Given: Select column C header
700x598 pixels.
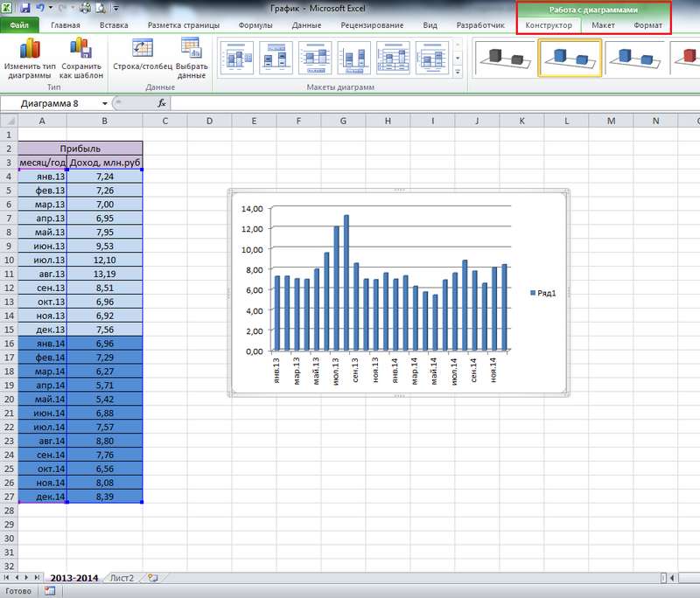Looking at the screenshot, I should (164, 121).
